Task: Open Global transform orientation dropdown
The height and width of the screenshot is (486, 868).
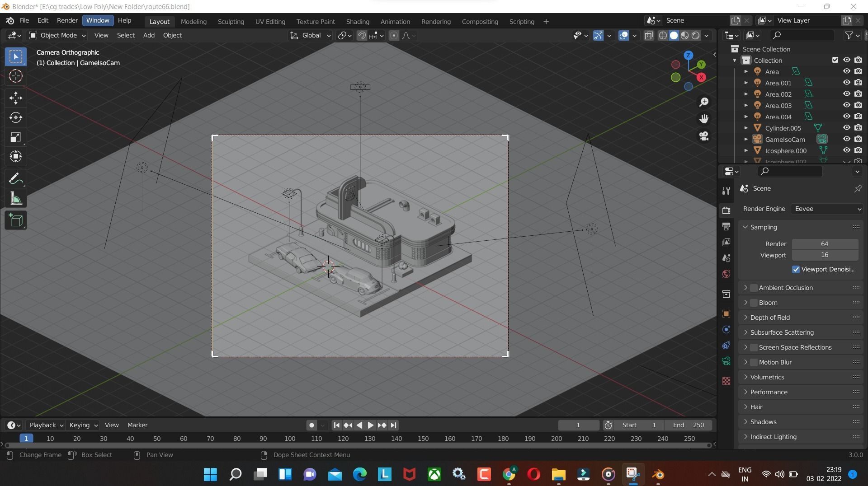Action: tap(310, 36)
